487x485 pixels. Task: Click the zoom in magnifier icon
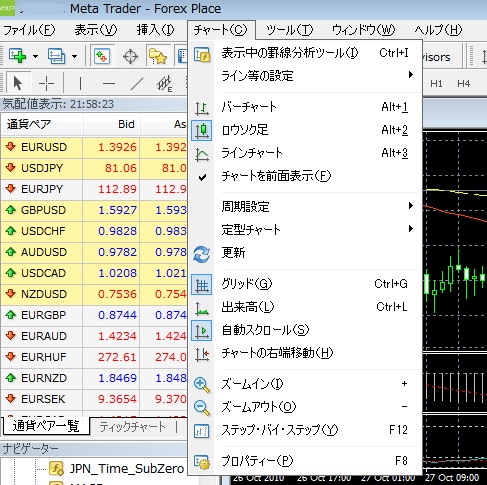202,385
